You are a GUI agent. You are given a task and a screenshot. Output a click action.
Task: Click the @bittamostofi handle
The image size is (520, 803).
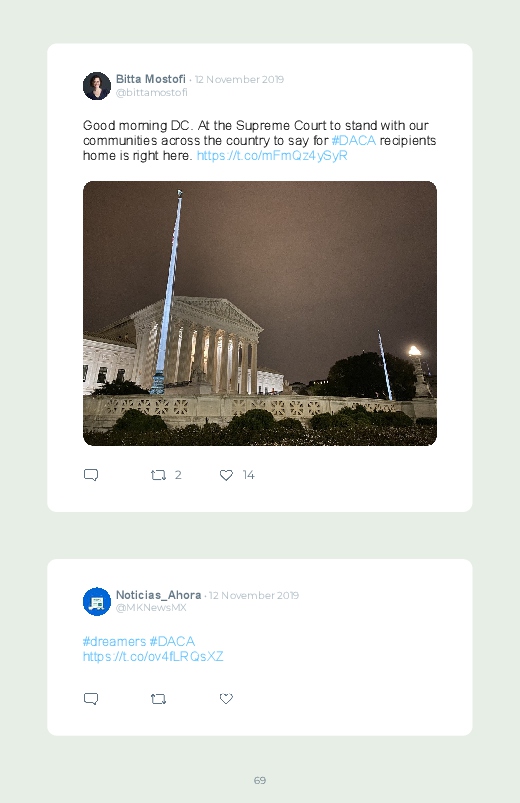point(152,92)
